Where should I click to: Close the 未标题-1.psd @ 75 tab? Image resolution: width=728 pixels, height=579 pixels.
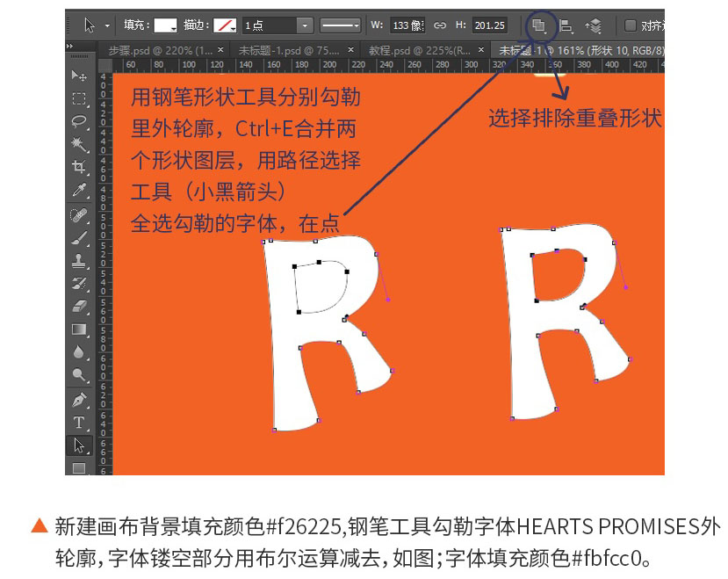[351, 49]
